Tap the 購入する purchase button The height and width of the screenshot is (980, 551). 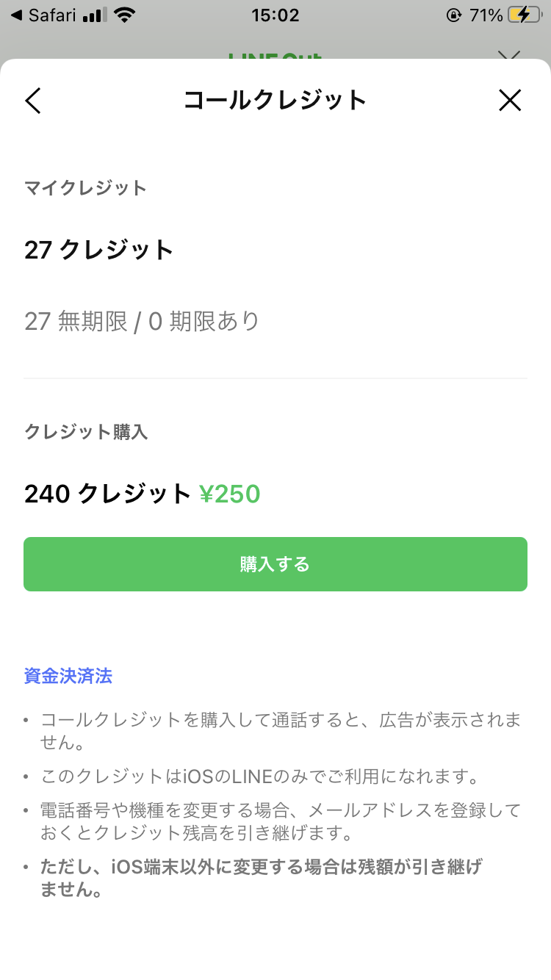coord(275,564)
